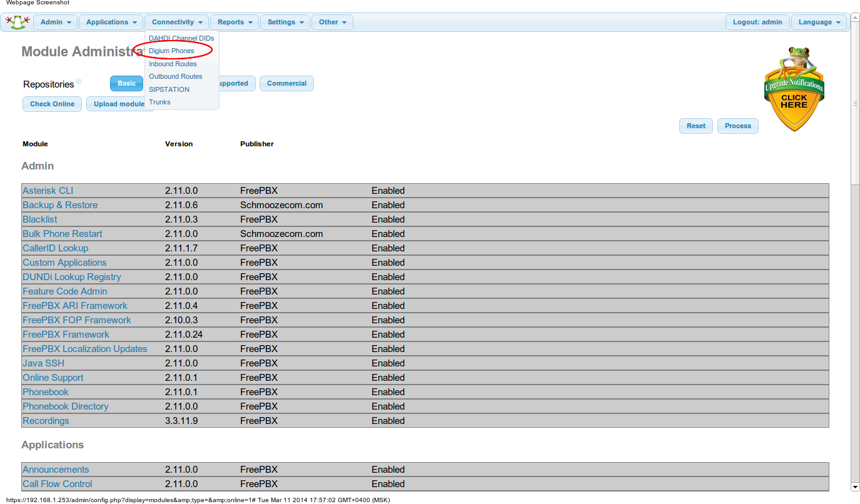860x504 pixels.
Task: Click the FreePBX frog logo icon
Action: click(x=18, y=23)
